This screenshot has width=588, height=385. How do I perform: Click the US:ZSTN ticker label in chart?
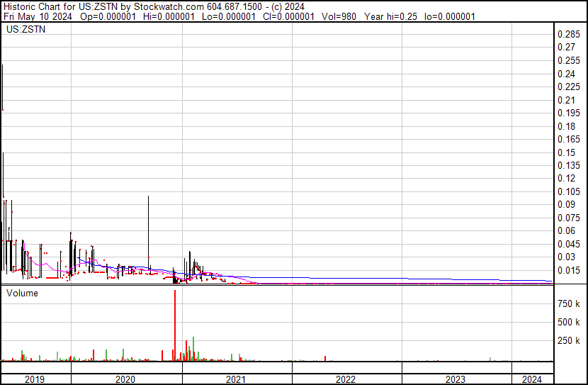(x=23, y=30)
